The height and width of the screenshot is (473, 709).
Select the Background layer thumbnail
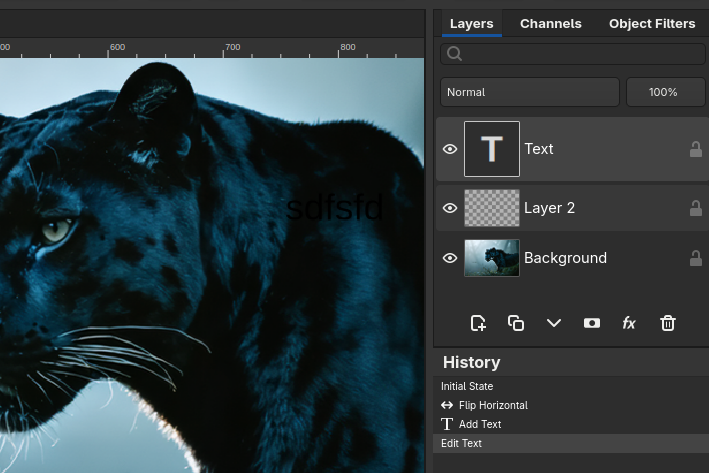(492, 258)
